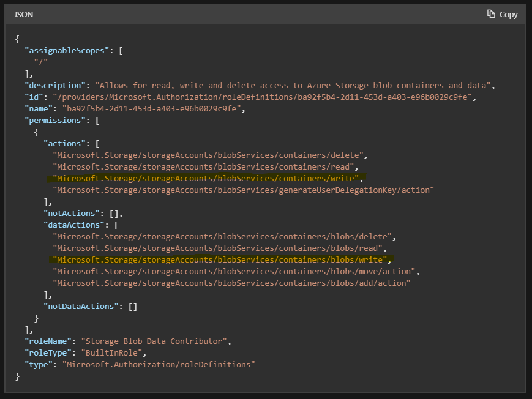Click the generateUserDelegationKey/action line
Image resolution: width=532 pixels, height=399 pixels.
point(243,190)
